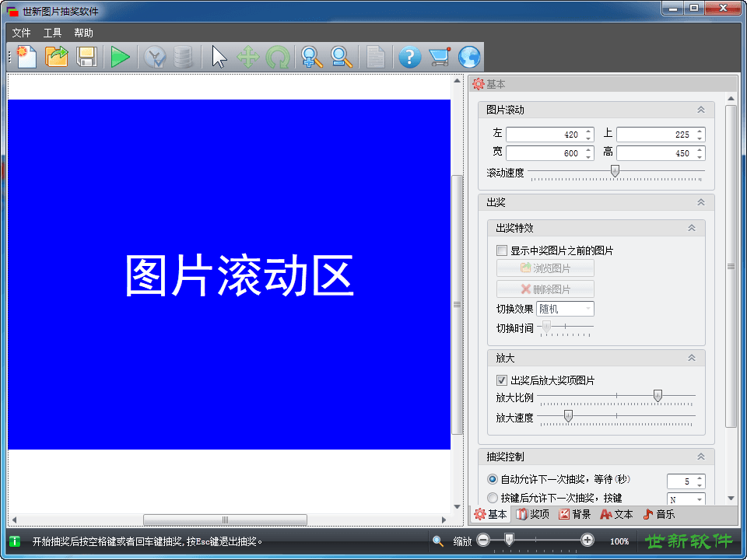Switch to the 音乐 tab

(659, 514)
